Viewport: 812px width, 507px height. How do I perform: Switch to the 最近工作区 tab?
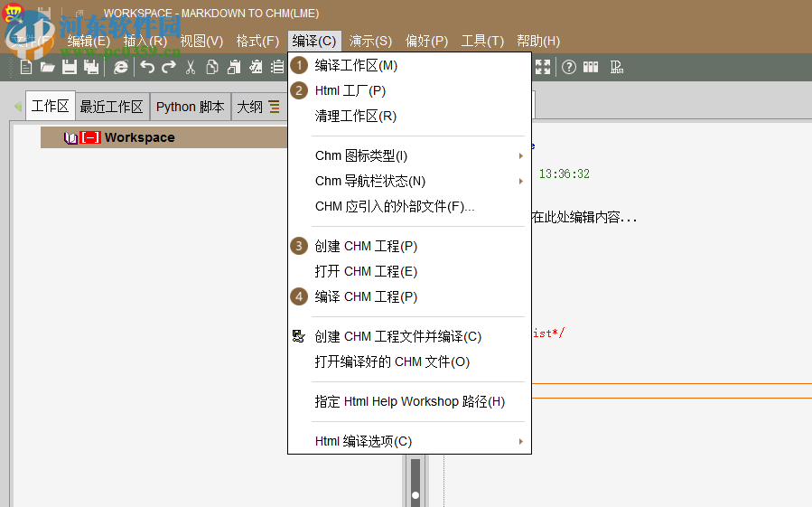coord(111,107)
